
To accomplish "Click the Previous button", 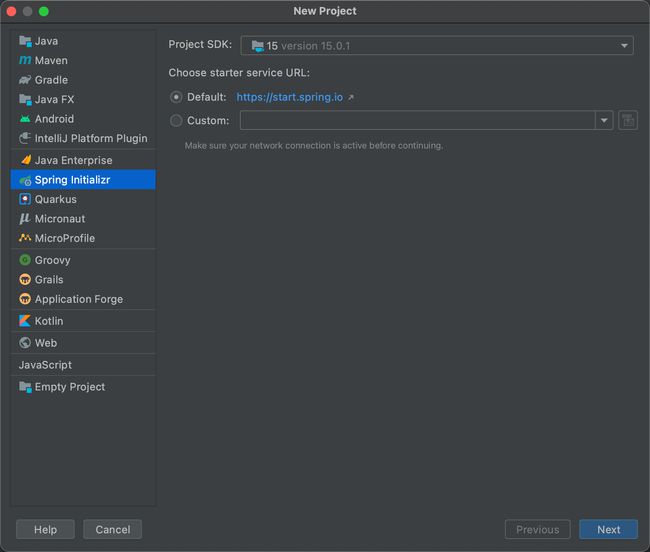I will point(538,530).
